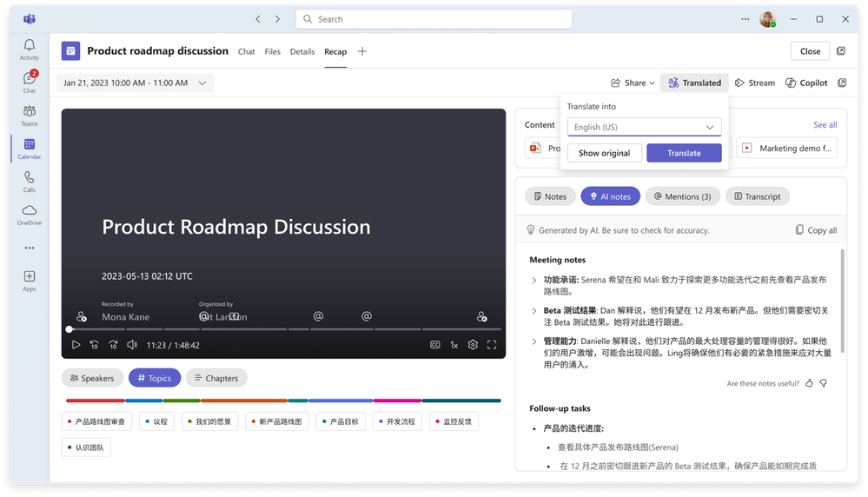Open the recording in Stream
Image resolution: width=868 pixels, height=497 pixels.
point(755,83)
